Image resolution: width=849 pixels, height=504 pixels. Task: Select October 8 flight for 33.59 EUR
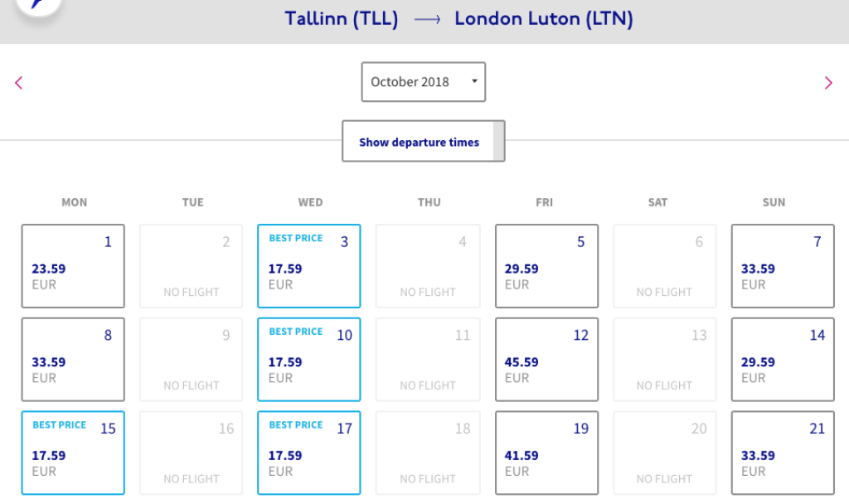point(73,359)
